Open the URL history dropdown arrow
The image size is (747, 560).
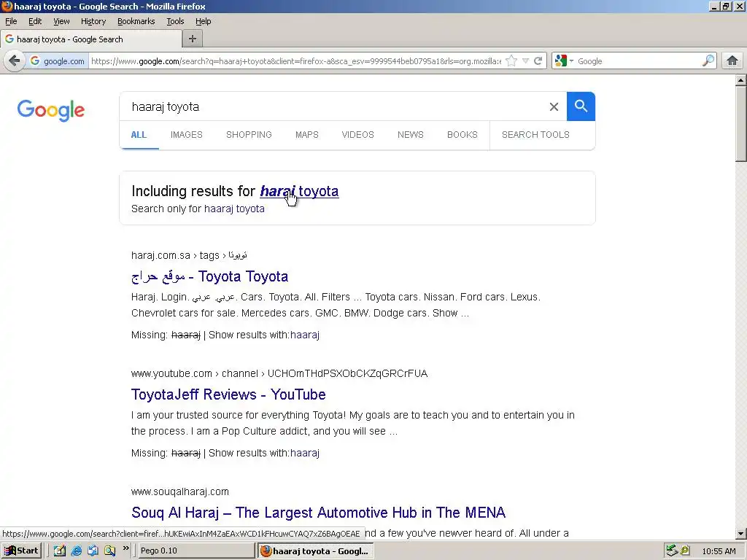(x=525, y=61)
